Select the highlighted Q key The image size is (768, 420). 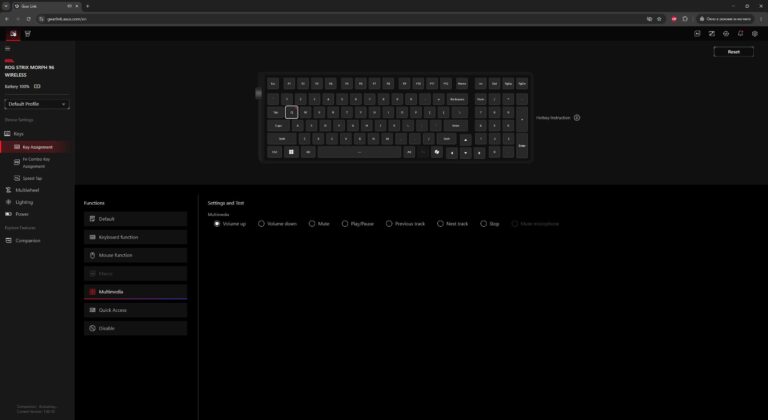(x=291, y=112)
